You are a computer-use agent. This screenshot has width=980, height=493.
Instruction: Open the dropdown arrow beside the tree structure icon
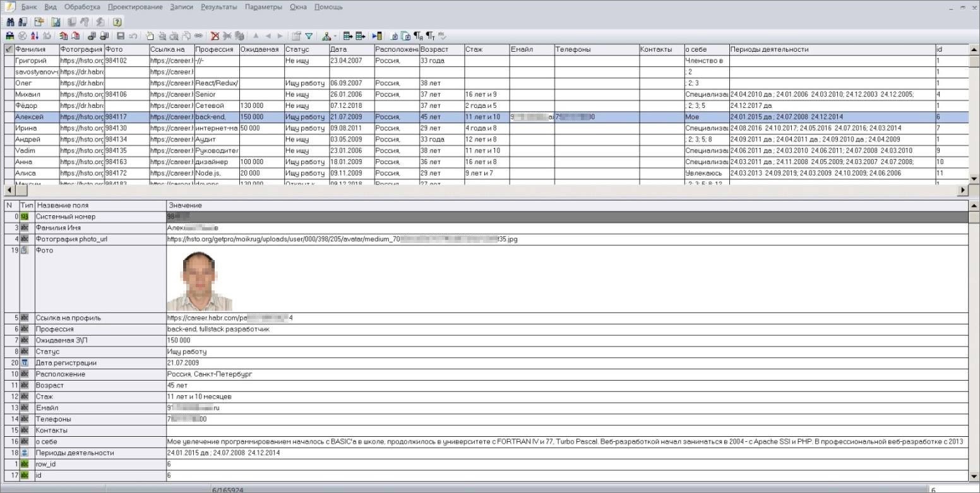click(x=335, y=36)
